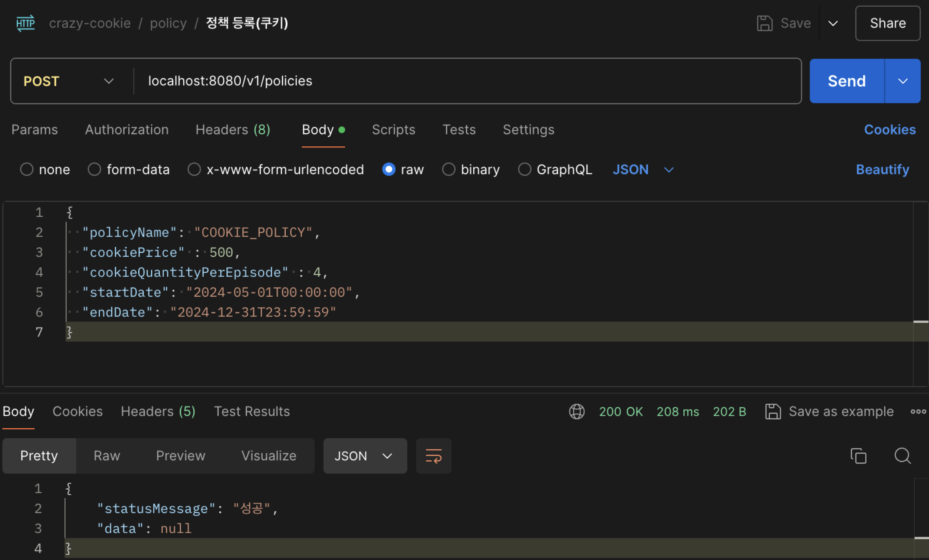Click the Beautify link
This screenshot has height=560, width=929.
point(882,169)
